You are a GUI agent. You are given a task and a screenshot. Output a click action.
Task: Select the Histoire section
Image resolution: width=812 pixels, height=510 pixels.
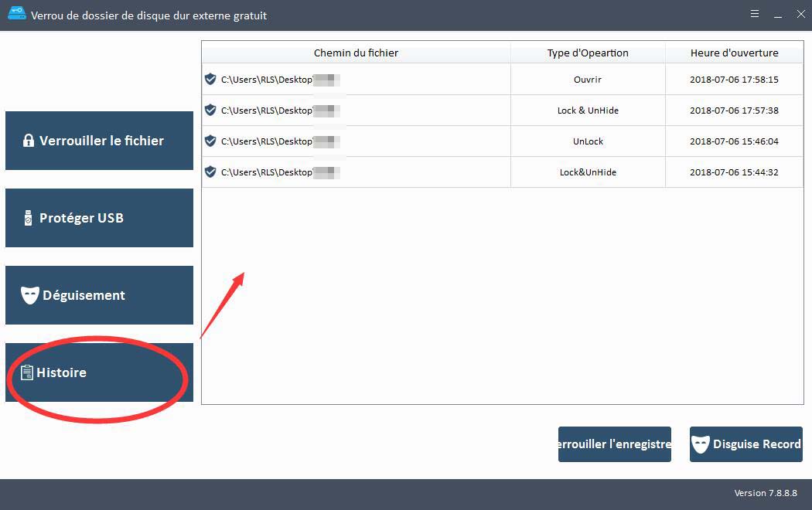point(99,372)
